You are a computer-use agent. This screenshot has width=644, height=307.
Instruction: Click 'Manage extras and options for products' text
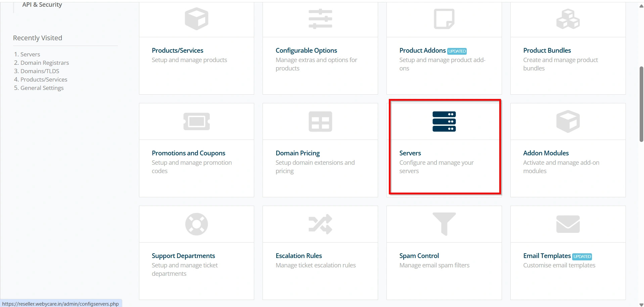pos(316,64)
